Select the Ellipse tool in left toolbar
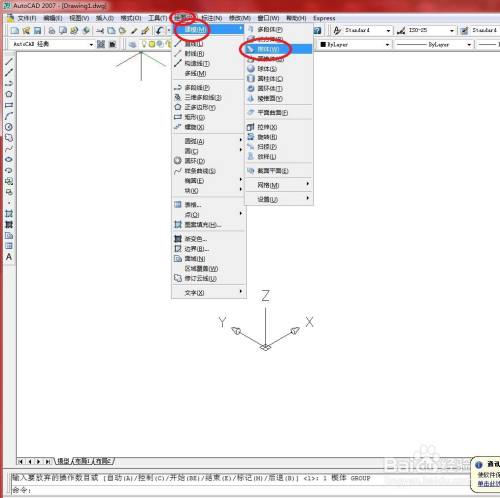The height and width of the screenshot is (498, 500). (9, 159)
